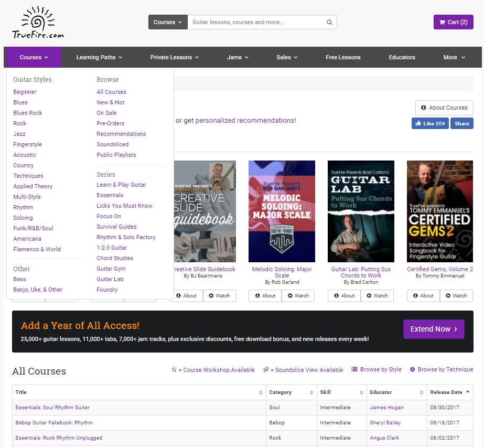
Task: Open Public Playlists link
Action: point(116,155)
